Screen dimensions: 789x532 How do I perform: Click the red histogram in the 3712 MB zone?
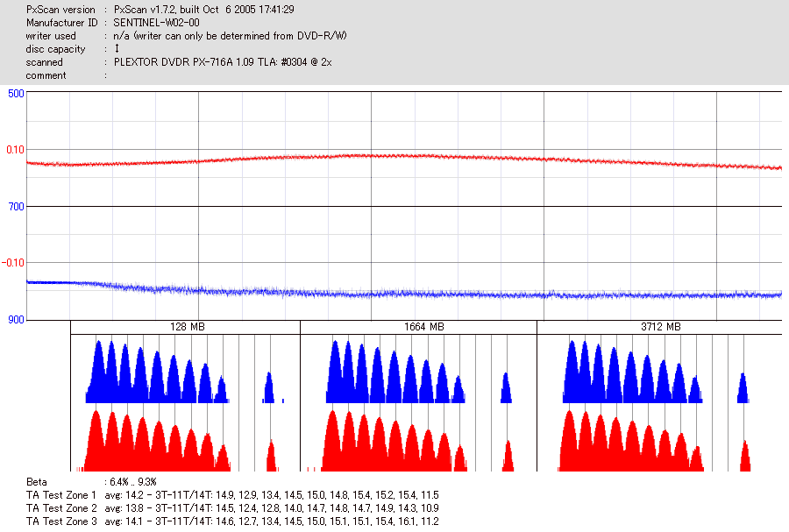[x=631, y=448]
